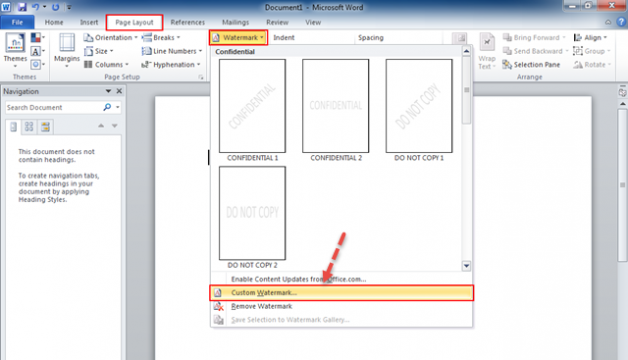
Task: Switch to the Home tab
Action: (54, 22)
